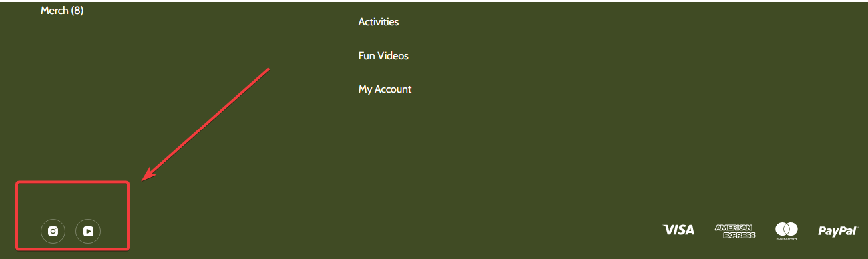Screen dimensions: 868x259
Task: Click the Visa payment logo
Action: click(679, 230)
